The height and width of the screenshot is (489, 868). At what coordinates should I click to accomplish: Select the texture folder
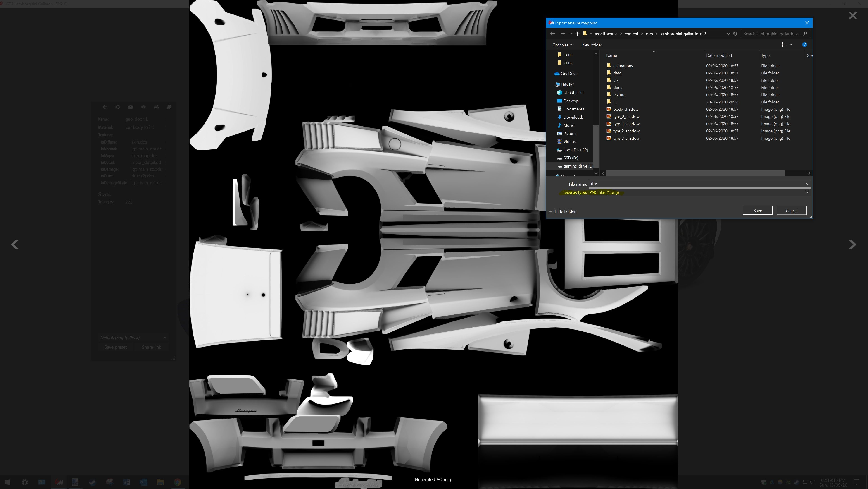click(619, 95)
